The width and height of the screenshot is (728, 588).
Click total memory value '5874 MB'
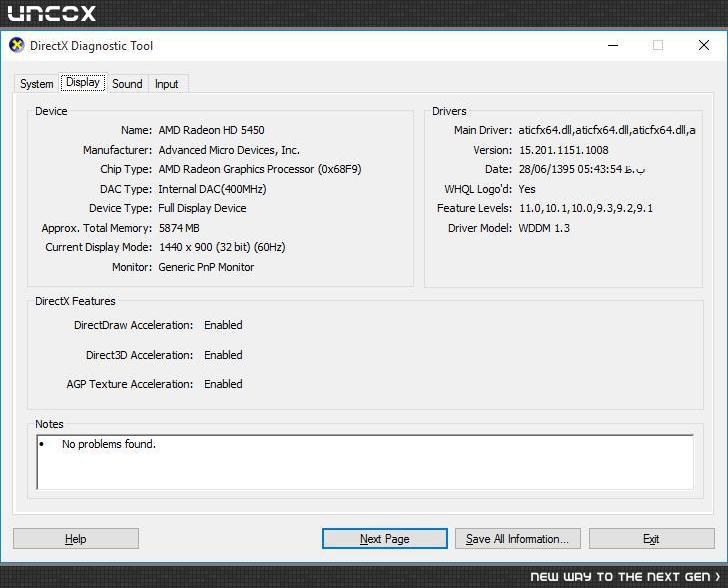click(179, 228)
